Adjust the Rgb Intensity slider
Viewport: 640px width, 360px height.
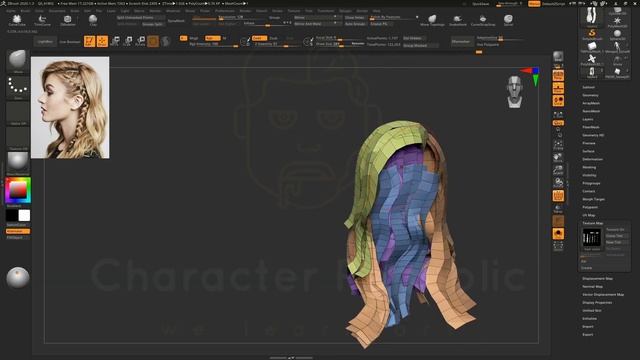(213, 44)
